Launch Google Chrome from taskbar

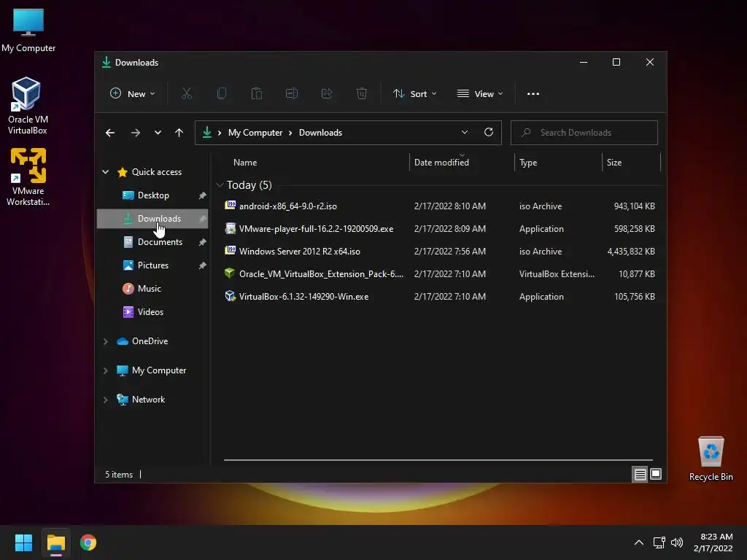point(88,542)
